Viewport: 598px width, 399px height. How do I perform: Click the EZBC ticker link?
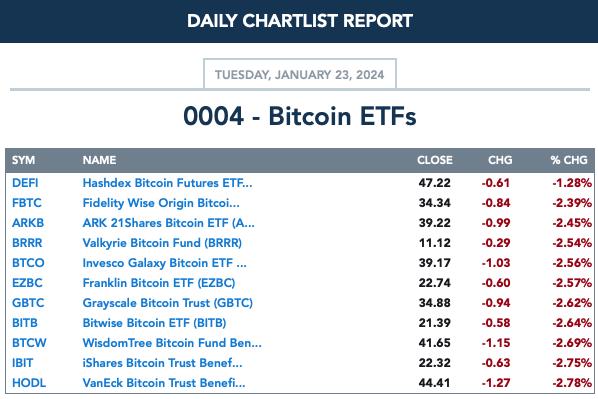pyautogui.click(x=27, y=283)
